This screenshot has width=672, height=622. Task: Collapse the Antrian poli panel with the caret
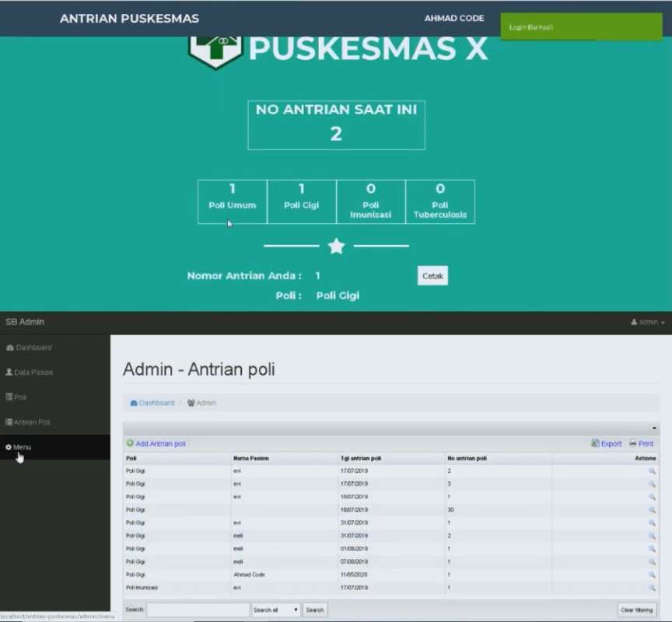pyautogui.click(x=654, y=427)
